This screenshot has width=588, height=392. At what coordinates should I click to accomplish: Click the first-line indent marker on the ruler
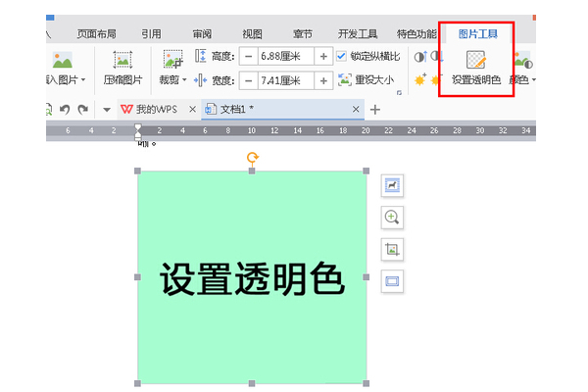(138, 127)
